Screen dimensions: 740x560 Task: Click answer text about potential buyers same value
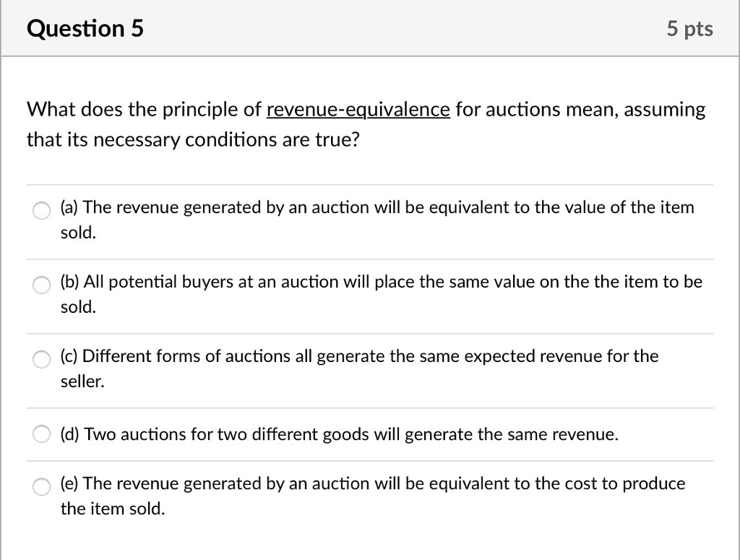click(x=382, y=294)
